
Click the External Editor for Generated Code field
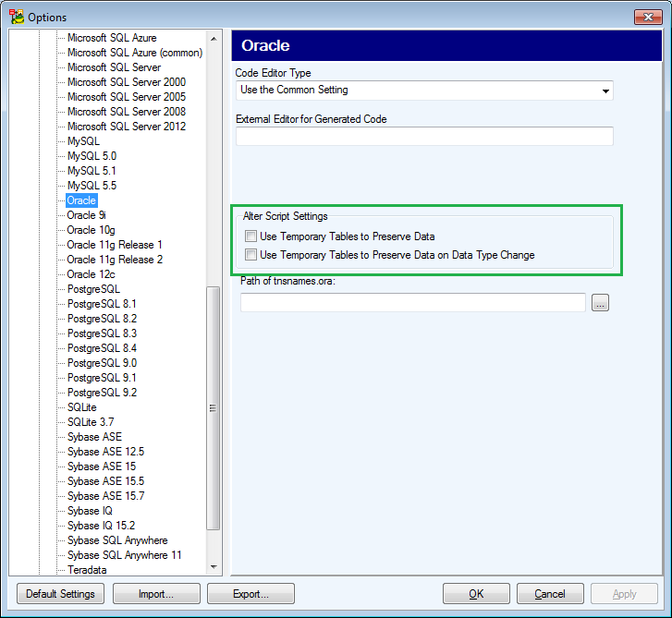point(424,136)
